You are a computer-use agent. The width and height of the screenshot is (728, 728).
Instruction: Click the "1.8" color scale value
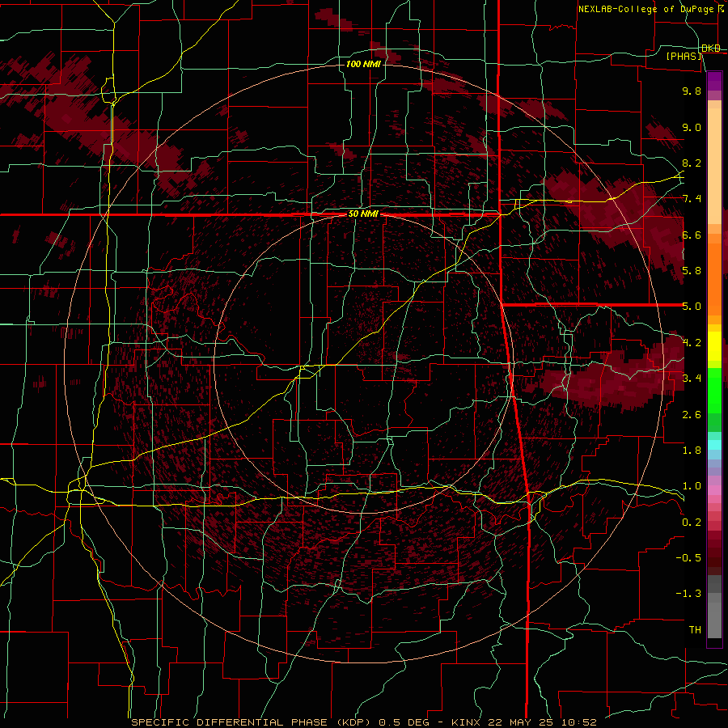692,451
